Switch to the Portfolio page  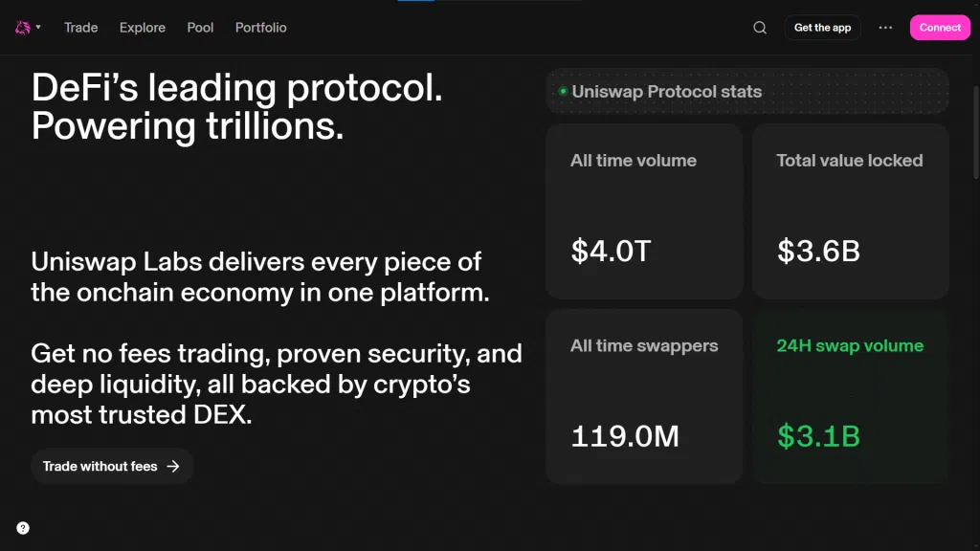point(261,28)
